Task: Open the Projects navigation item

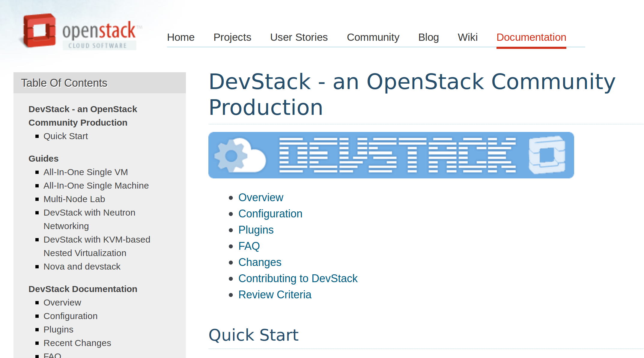Action: 232,37
